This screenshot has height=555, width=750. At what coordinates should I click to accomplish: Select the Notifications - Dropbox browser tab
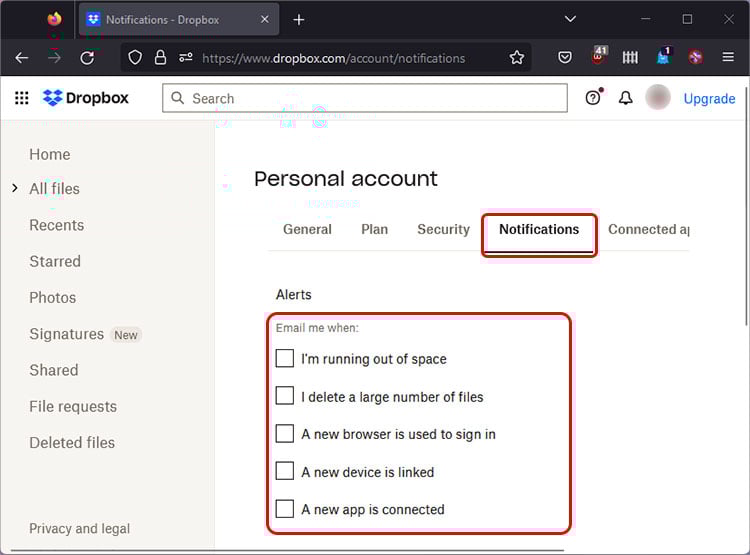pyautogui.click(x=179, y=20)
